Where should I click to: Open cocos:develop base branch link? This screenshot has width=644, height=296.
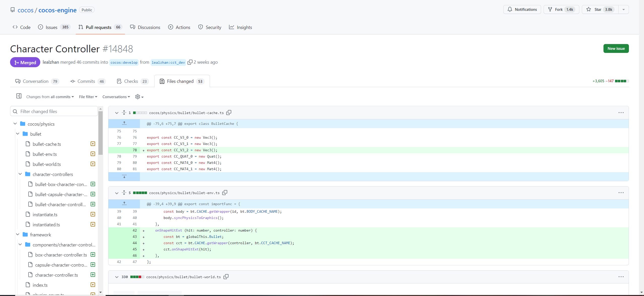(x=124, y=62)
